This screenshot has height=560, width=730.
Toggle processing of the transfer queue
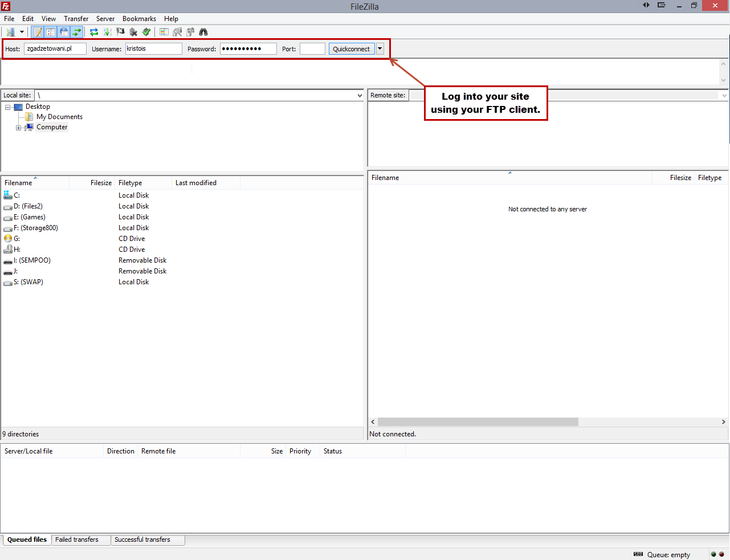click(107, 32)
